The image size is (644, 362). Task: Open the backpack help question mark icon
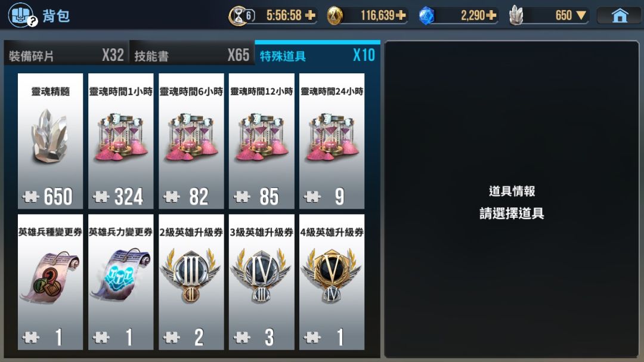point(33,21)
